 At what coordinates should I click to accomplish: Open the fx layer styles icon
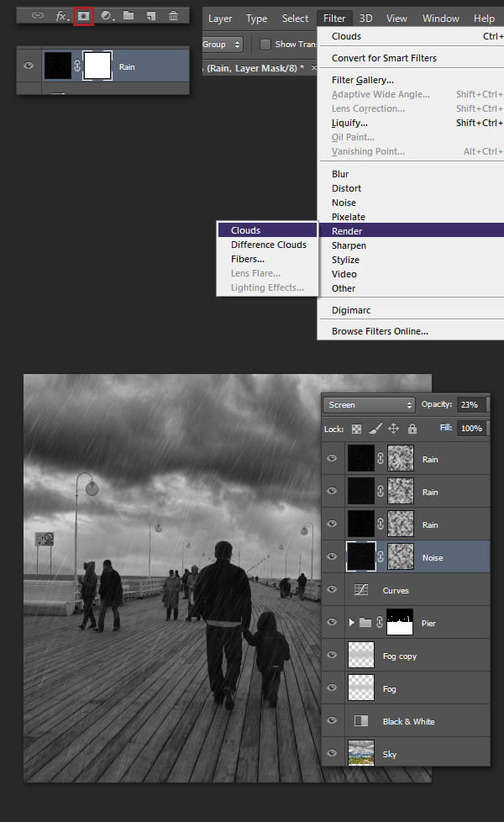click(x=61, y=15)
